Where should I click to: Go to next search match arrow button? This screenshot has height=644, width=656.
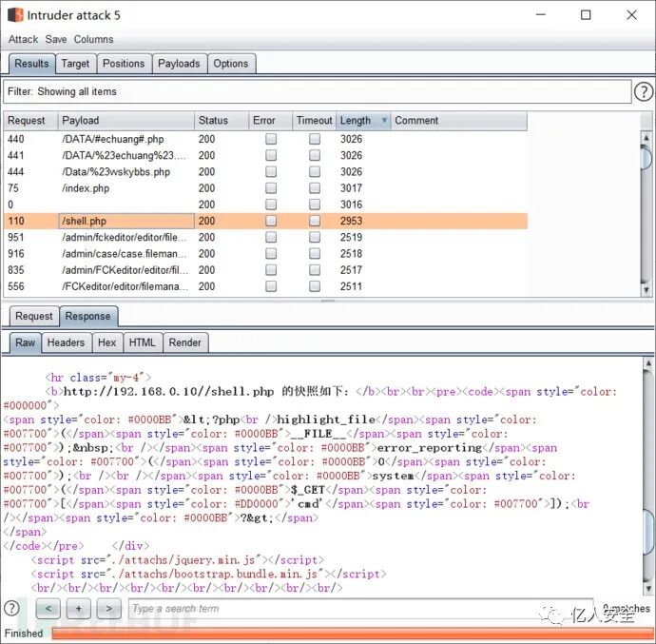108,609
